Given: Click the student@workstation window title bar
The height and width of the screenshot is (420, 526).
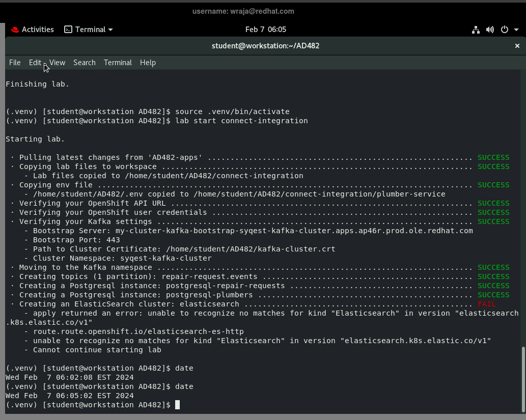Looking at the screenshot, I should click(265, 46).
